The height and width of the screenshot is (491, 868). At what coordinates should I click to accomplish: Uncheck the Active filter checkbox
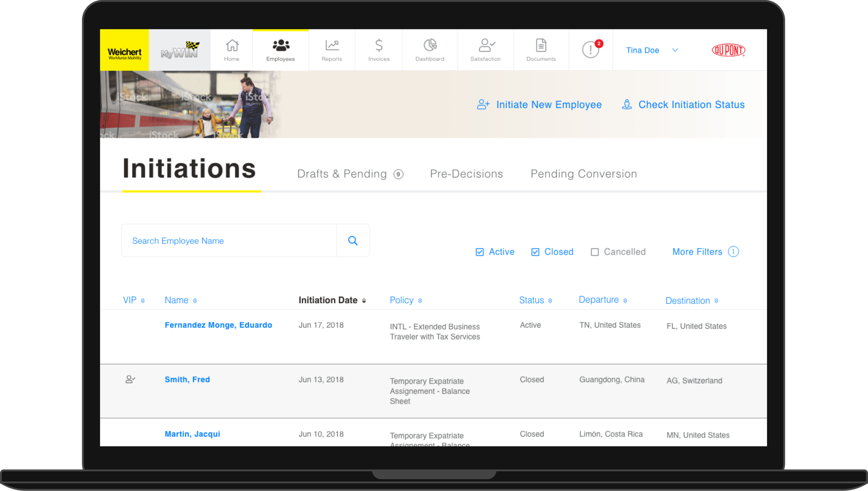point(479,252)
